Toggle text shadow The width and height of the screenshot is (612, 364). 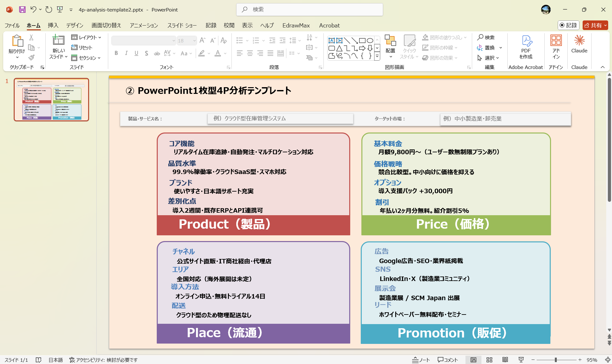[x=146, y=53]
